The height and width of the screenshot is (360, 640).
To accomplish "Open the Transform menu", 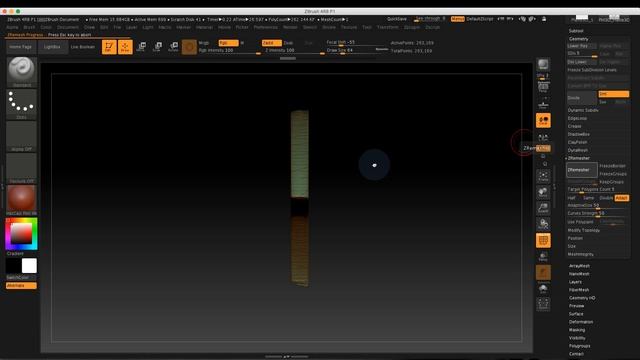I will [x=387, y=27].
